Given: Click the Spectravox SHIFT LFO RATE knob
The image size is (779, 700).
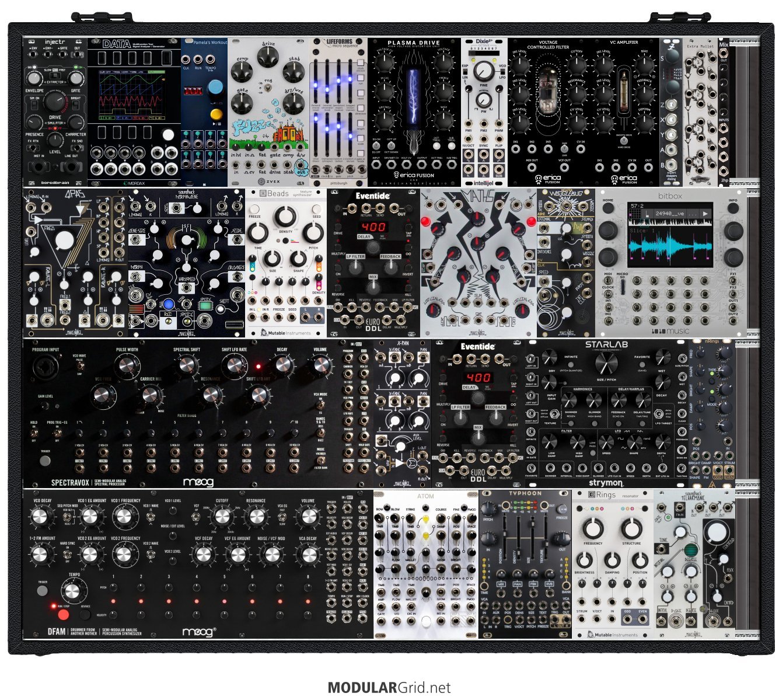Looking at the screenshot, I should click(x=235, y=365).
